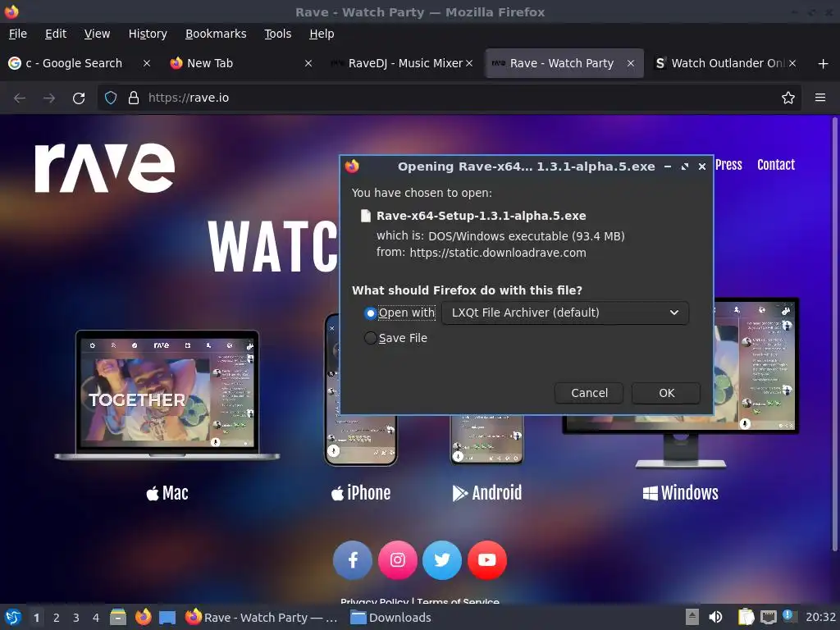Click the update notifier tray icon
The height and width of the screenshot is (630, 840).
(790, 616)
